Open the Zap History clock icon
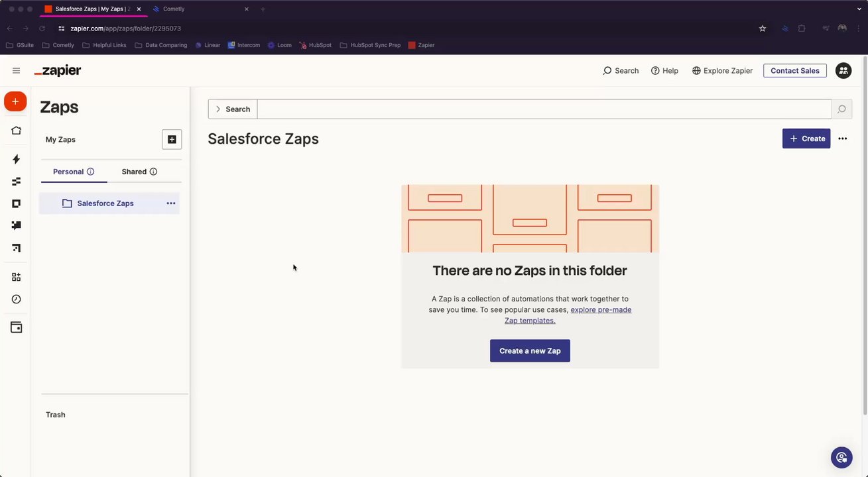Image resolution: width=868 pixels, height=477 pixels. coord(16,299)
